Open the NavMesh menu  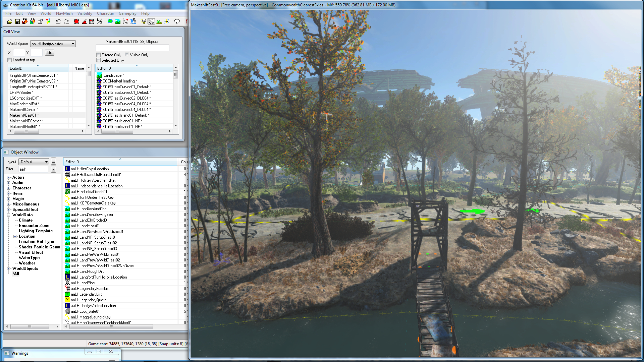pos(64,13)
